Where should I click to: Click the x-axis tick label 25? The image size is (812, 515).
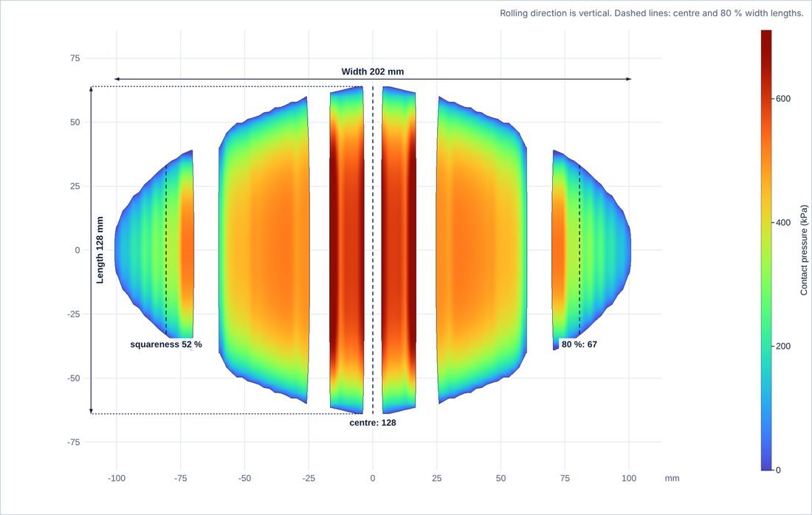pyautogui.click(x=436, y=478)
